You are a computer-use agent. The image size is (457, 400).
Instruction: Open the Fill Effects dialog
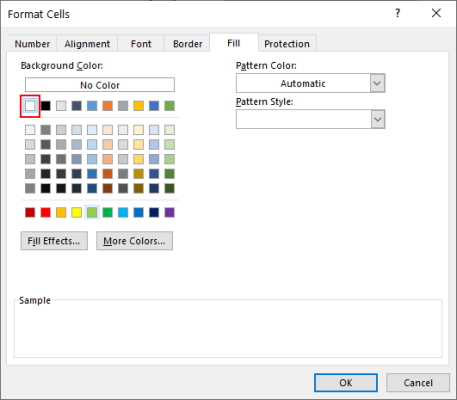coord(54,241)
